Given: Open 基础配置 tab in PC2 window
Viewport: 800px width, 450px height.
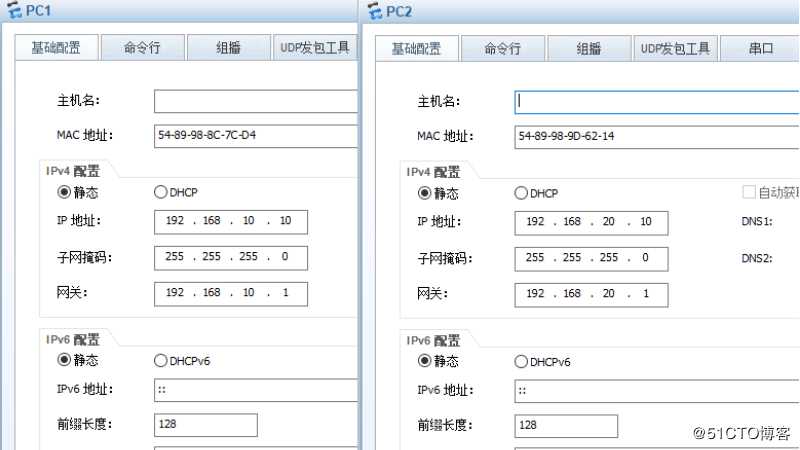Looking at the screenshot, I should [416, 49].
